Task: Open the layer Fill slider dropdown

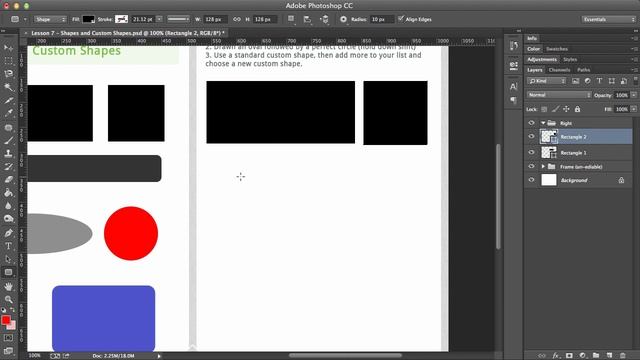Action: click(633, 109)
